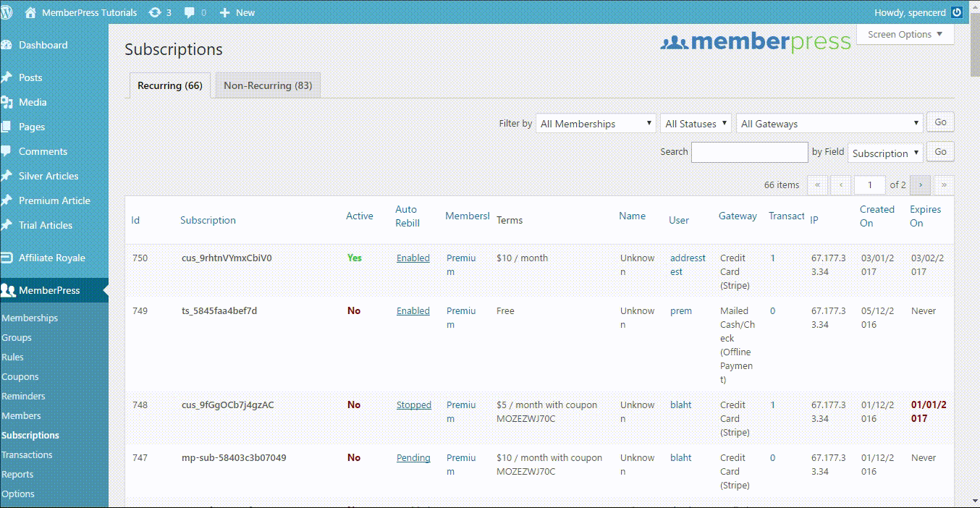The width and height of the screenshot is (980, 508).
Task: Expand the Screen Options panel
Action: point(905,34)
